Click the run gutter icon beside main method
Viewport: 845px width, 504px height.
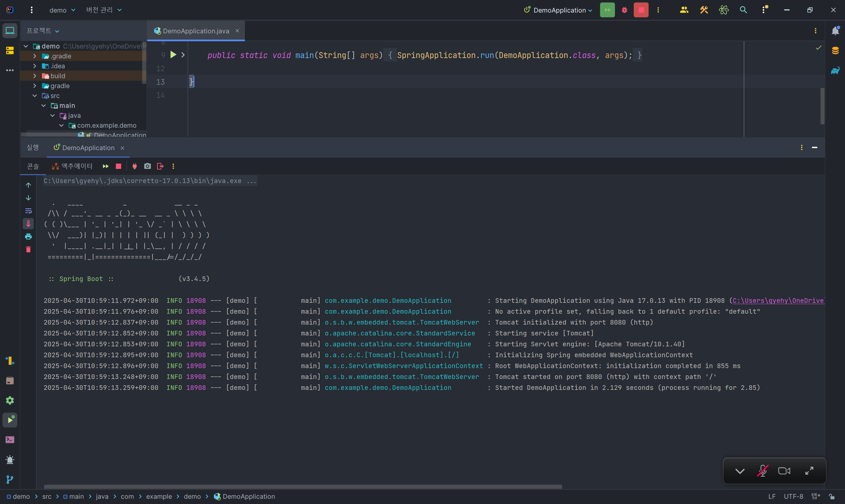(173, 55)
